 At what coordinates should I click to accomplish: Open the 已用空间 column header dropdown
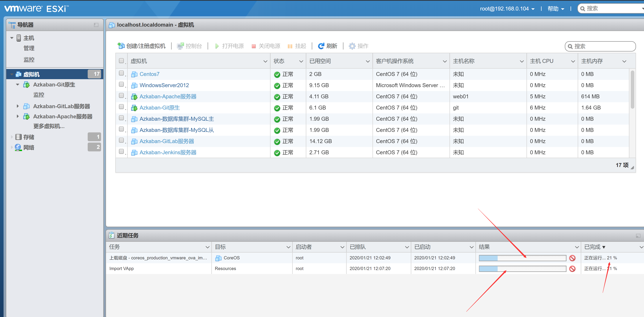368,62
